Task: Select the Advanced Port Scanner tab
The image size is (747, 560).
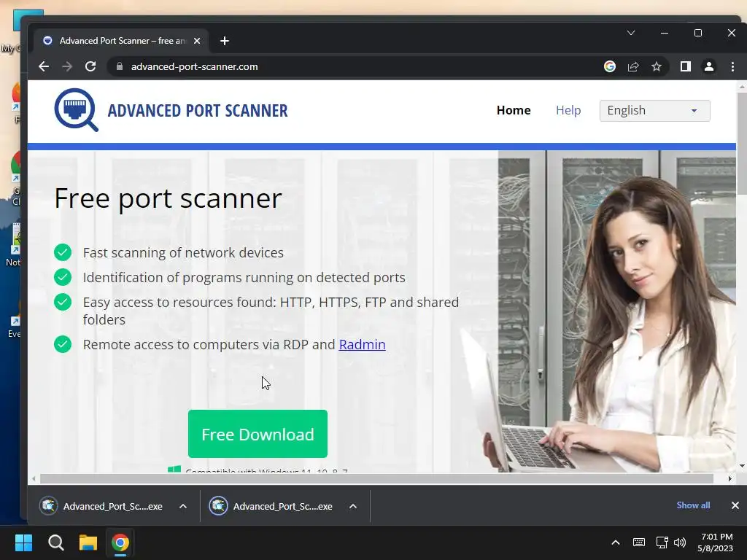Action: (x=122, y=41)
